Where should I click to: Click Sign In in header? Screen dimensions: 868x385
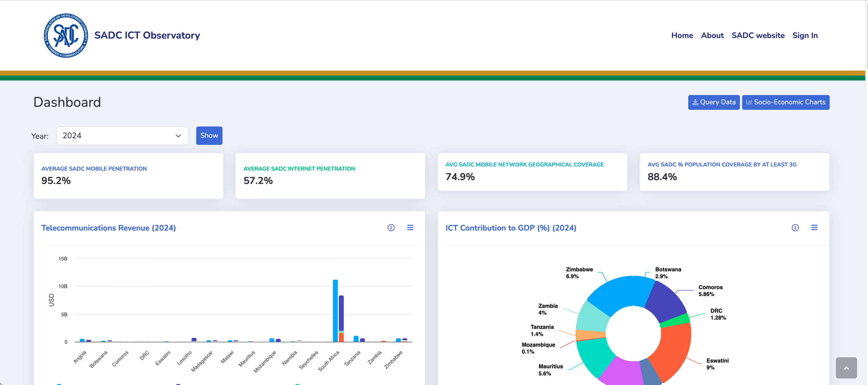pyautogui.click(x=805, y=35)
